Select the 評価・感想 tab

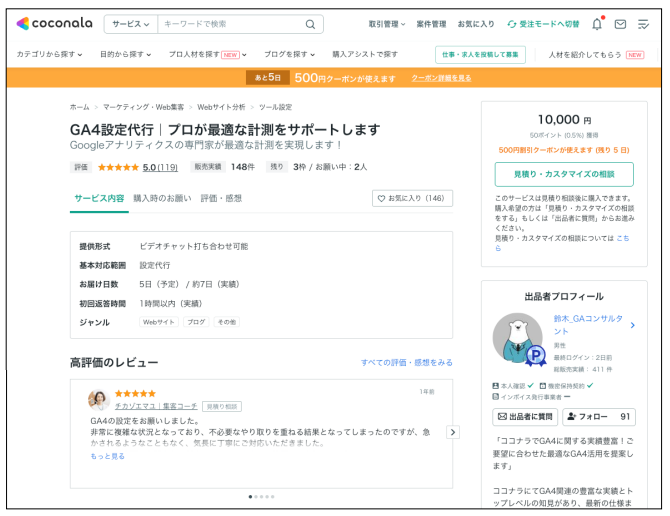pos(221,198)
